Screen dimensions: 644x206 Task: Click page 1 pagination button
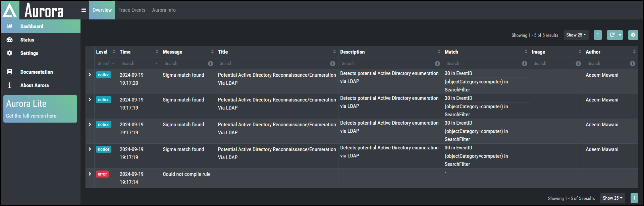[597, 35]
